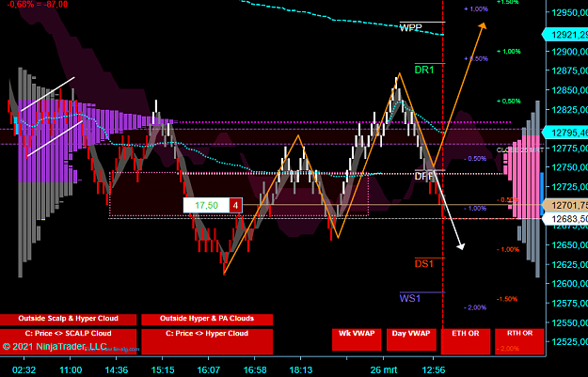Click the 12:56 time axis label

coord(434,370)
